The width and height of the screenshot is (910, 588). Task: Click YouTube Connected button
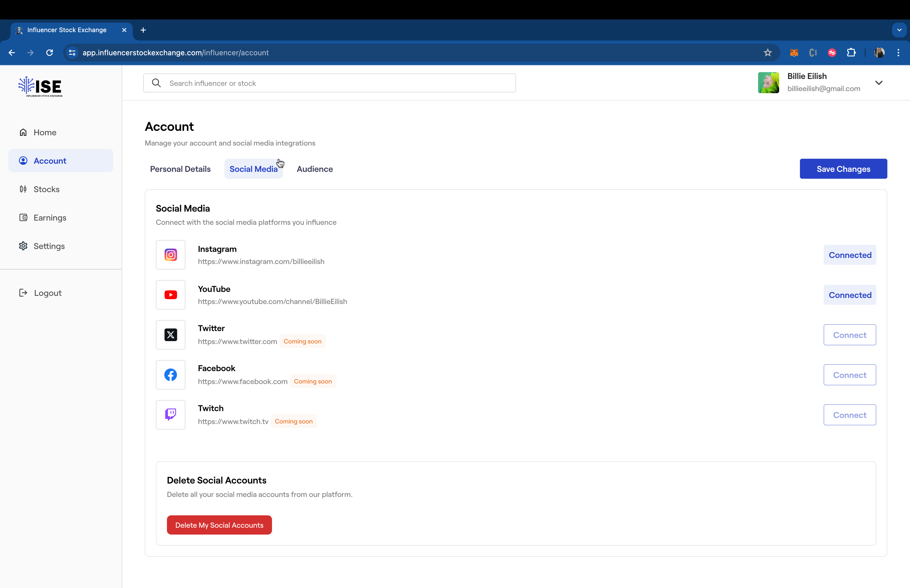(x=850, y=295)
